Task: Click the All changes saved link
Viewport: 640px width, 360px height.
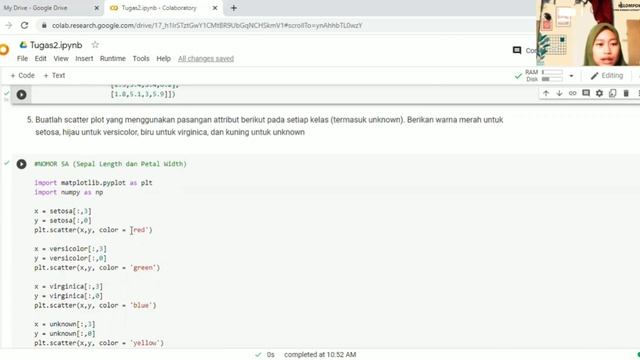Action: point(206,59)
